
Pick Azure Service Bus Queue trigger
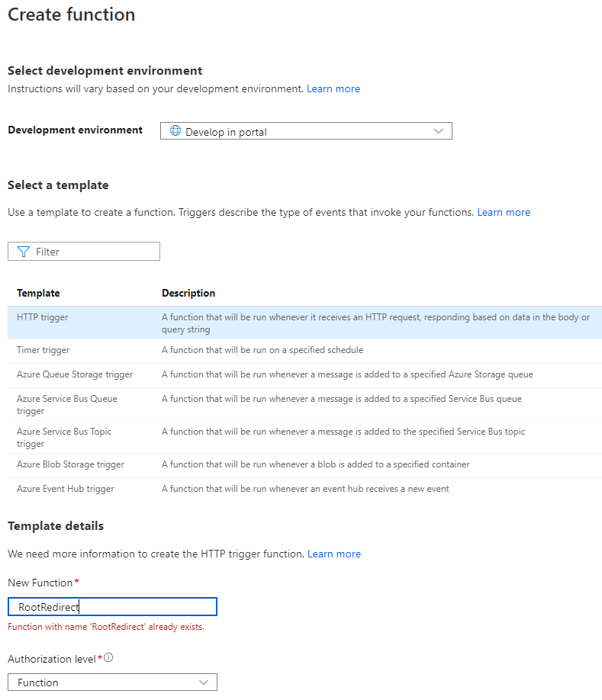point(67,405)
